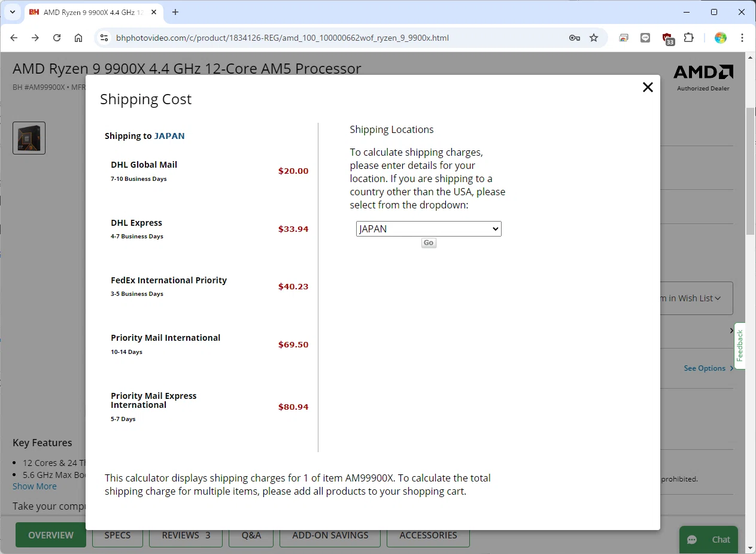Click the $69.50 shipping price

[293, 345]
